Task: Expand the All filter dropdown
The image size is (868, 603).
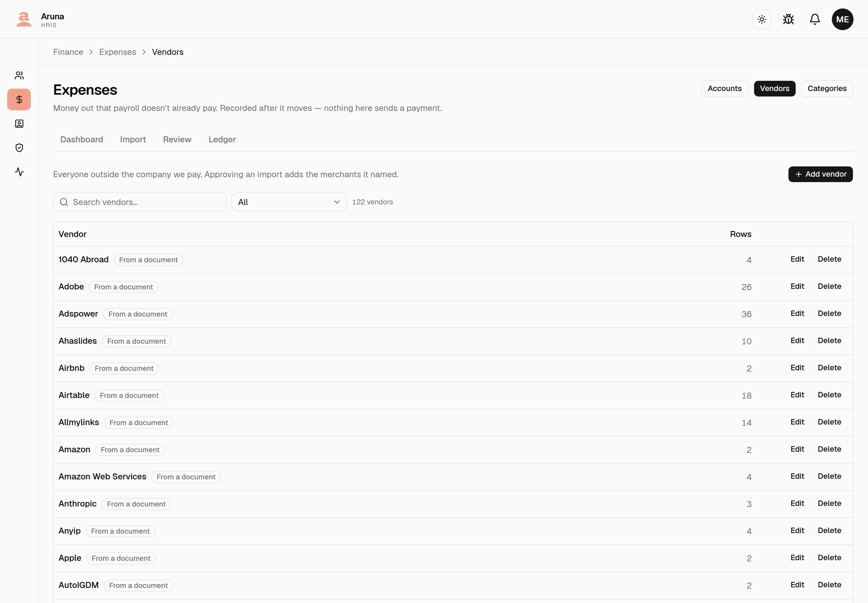Action: tap(289, 202)
